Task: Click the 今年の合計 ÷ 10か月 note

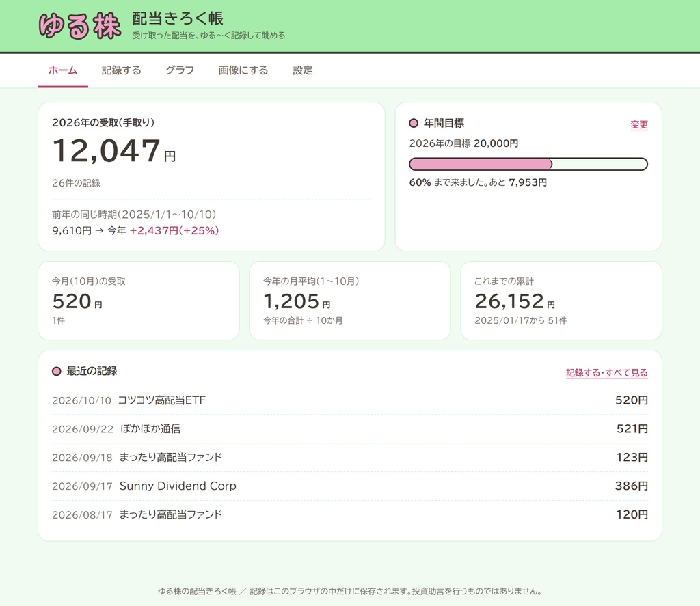Action: 303,320
